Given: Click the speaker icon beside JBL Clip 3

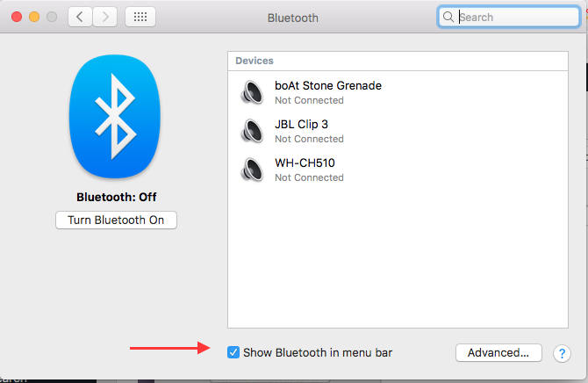Looking at the screenshot, I should point(252,131).
